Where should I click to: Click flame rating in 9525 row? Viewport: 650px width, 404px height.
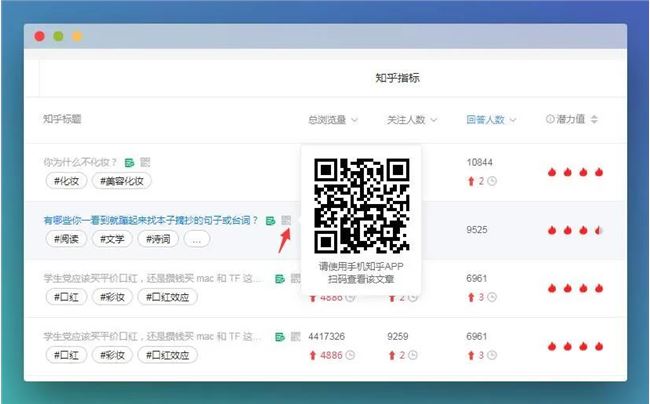tap(575, 230)
